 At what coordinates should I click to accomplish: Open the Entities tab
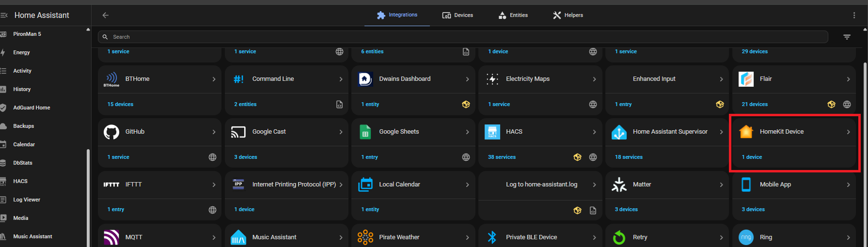tap(513, 15)
